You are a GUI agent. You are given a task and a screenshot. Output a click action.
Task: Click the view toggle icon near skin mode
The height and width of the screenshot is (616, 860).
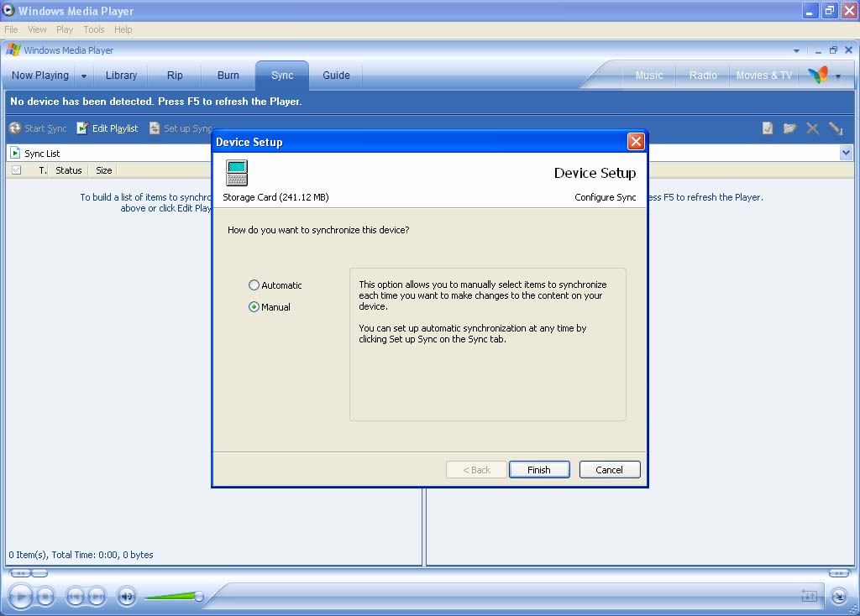pyautogui.click(x=810, y=596)
